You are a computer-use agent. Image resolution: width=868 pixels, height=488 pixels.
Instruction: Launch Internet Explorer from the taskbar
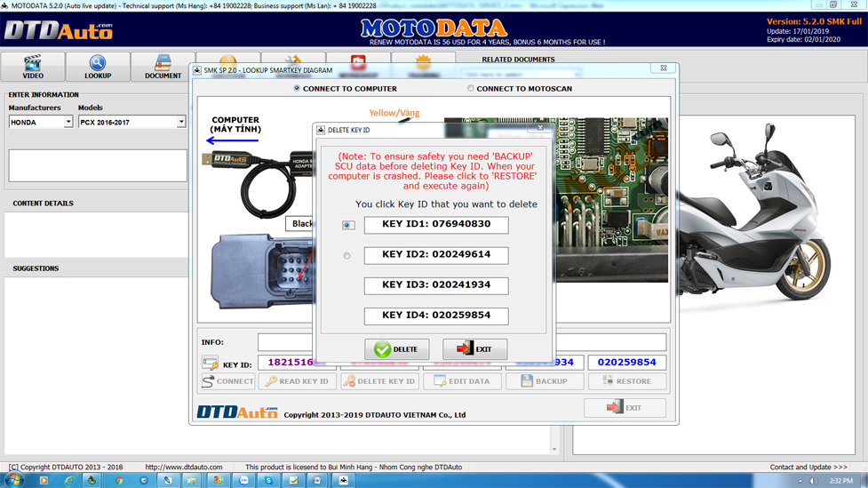pyautogui.click(x=68, y=480)
